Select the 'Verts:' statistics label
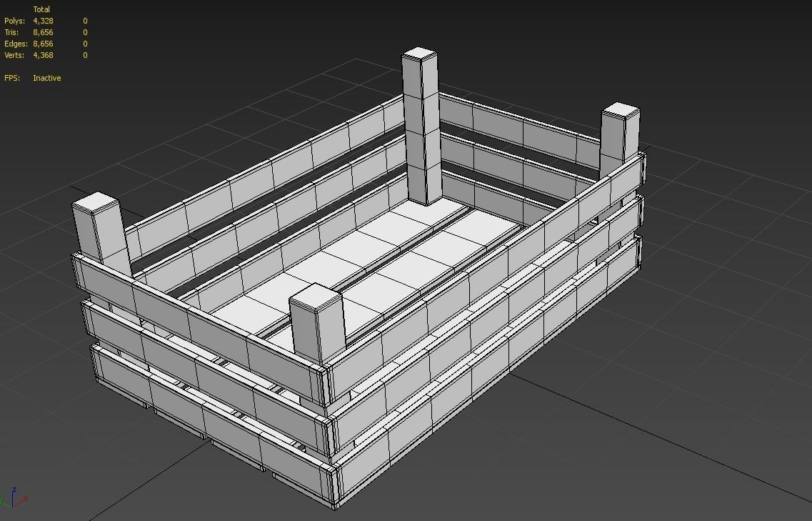 [x=14, y=55]
